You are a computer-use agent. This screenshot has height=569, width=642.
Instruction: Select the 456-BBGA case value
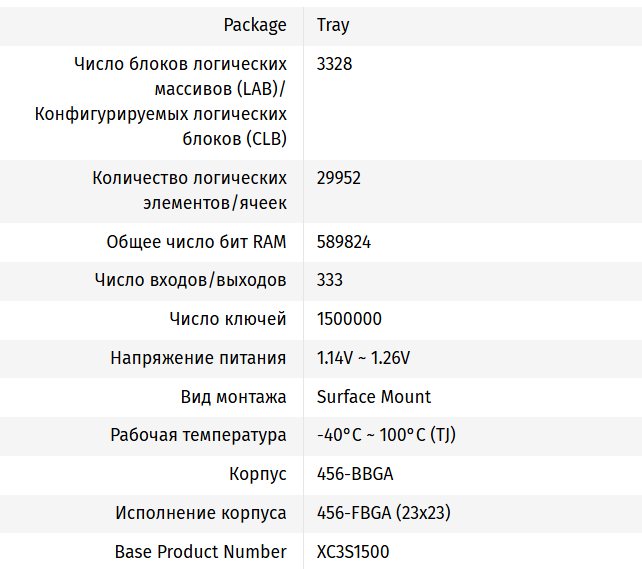pyautogui.click(x=355, y=474)
